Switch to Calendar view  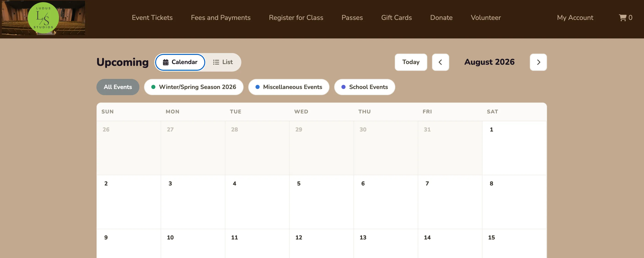coord(180,62)
